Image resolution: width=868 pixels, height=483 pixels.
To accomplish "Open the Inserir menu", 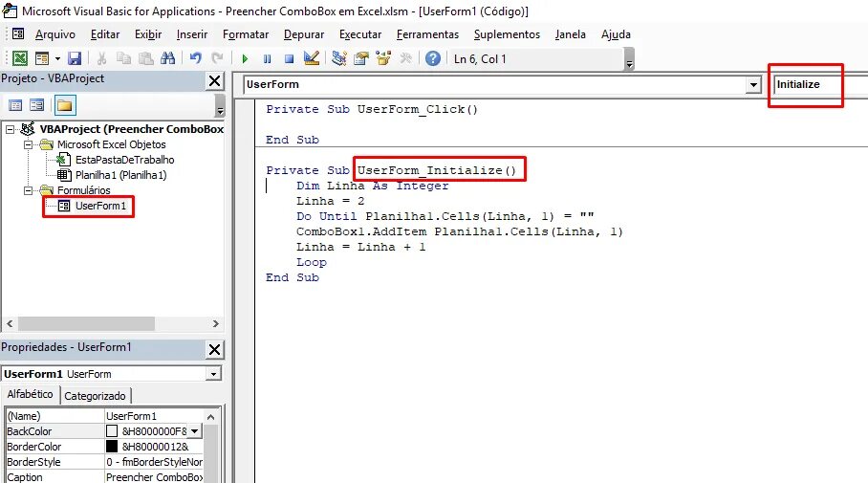I will (x=192, y=34).
